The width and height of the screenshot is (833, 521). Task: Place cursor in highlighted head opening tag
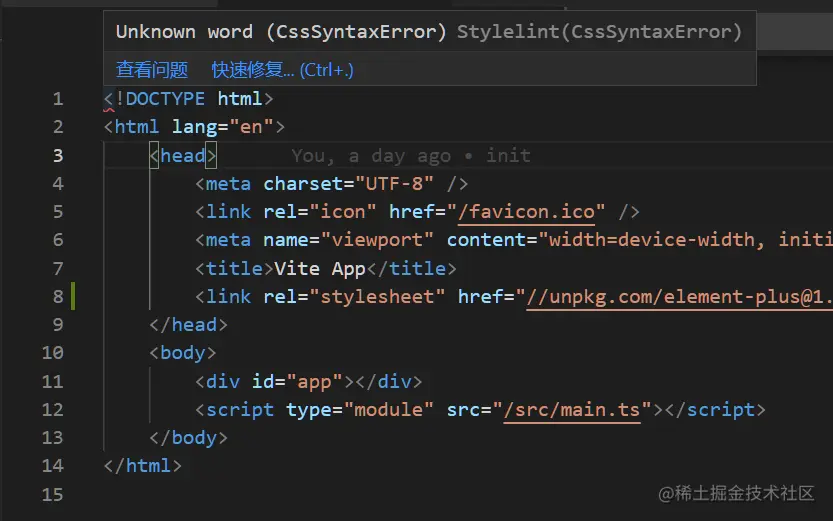click(x=183, y=156)
